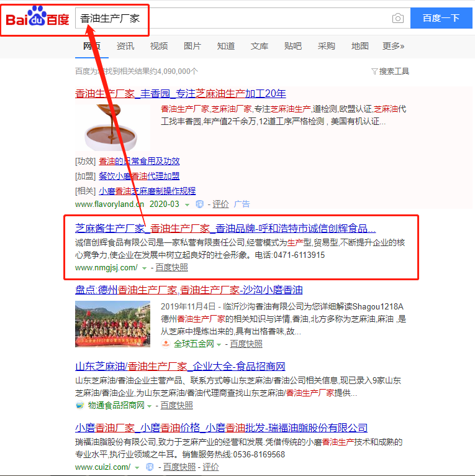Viewport: 475px width, 476px height.
Task: Expand the dropdown arrow next to www.nmgjsj.com
Action: (145, 268)
